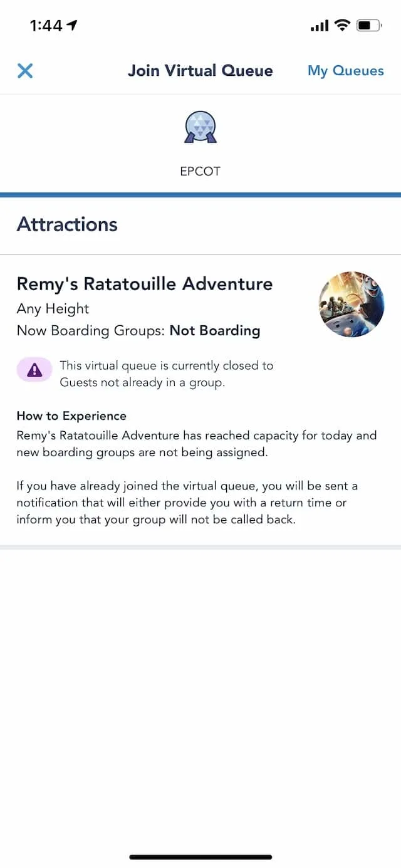The width and height of the screenshot is (401, 868).
Task: Tap the Any Height requirement label
Action: pyautogui.click(x=53, y=308)
